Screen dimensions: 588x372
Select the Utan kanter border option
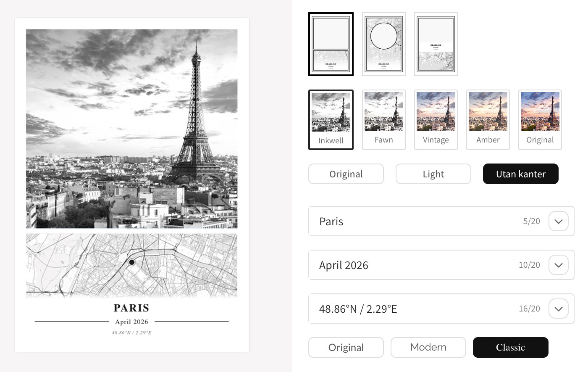pyautogui.click(x=521, y=174)
